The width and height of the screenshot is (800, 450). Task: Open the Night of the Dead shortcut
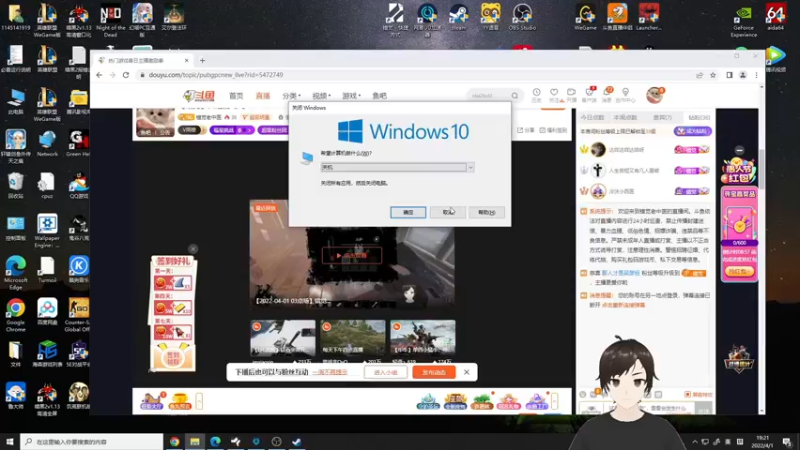tap(110, 20)
